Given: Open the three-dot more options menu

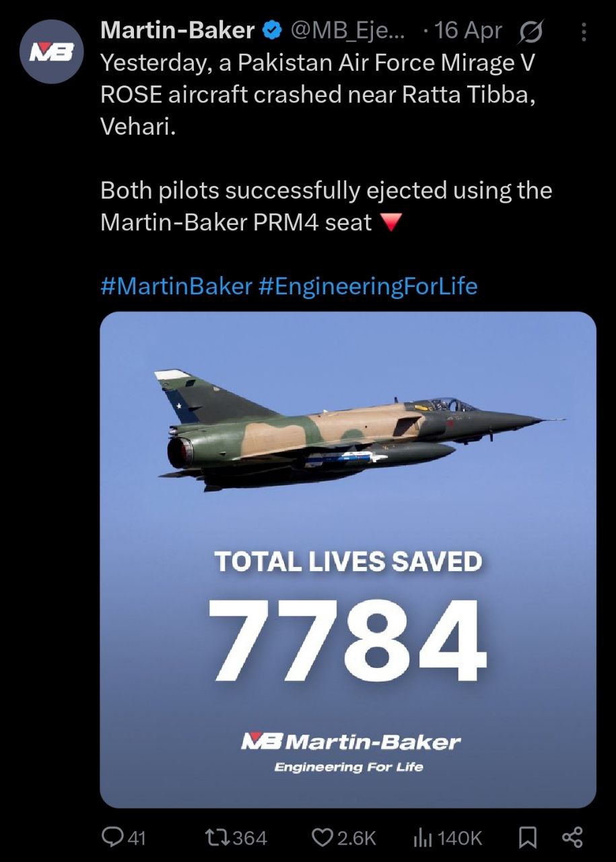Looking at the screenshot, I should [x=584, y=31].
